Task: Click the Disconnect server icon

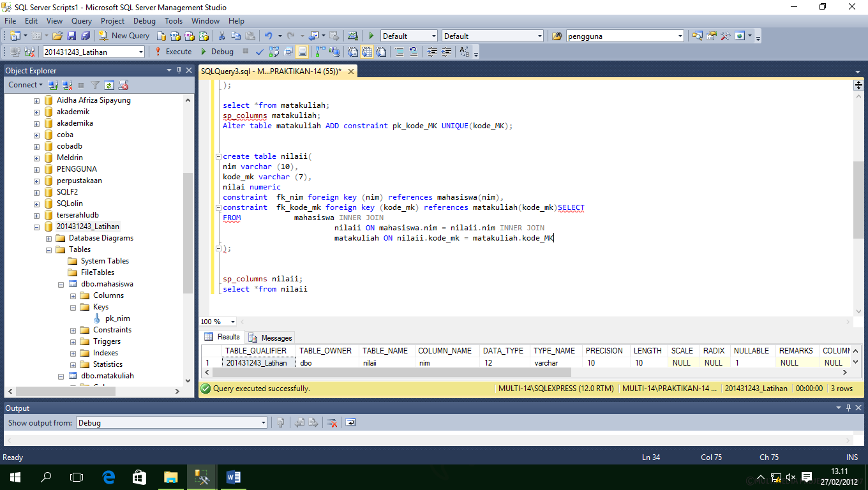Action: [x=67, y=84]
